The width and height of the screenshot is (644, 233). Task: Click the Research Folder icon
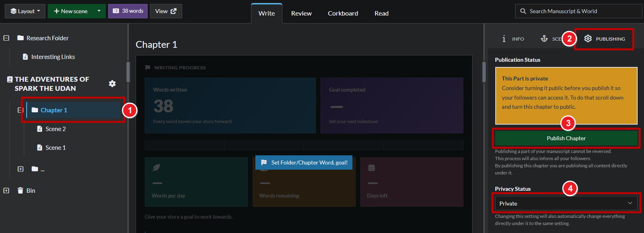(20, 38)
